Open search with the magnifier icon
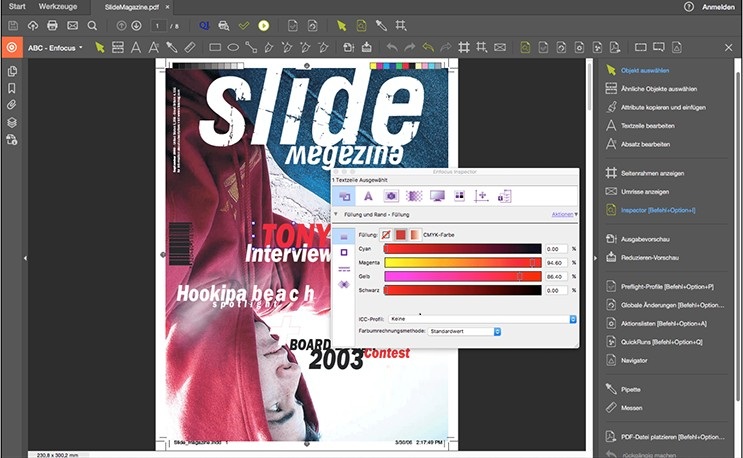This screenshot has height=458, width=743. click(x=92, y=26)
